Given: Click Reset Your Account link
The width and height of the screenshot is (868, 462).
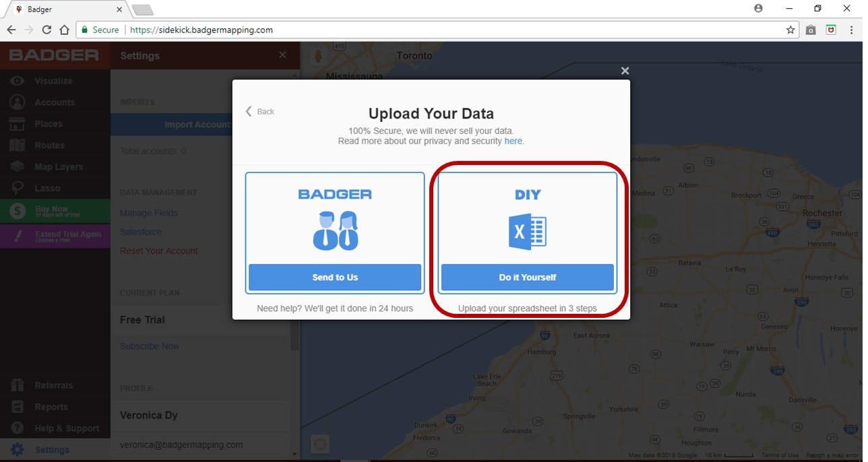Looking at the screenshot, I should click(x=159, y=251).
